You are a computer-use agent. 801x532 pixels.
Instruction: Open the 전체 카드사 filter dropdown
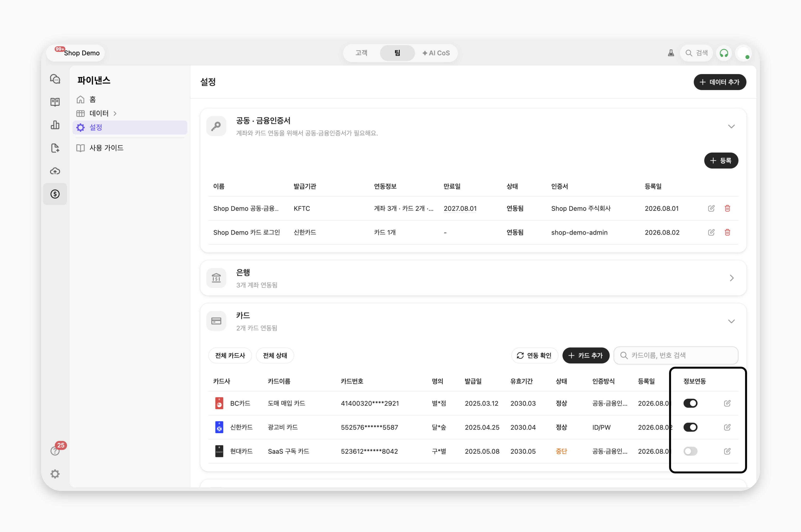[230, 355]
